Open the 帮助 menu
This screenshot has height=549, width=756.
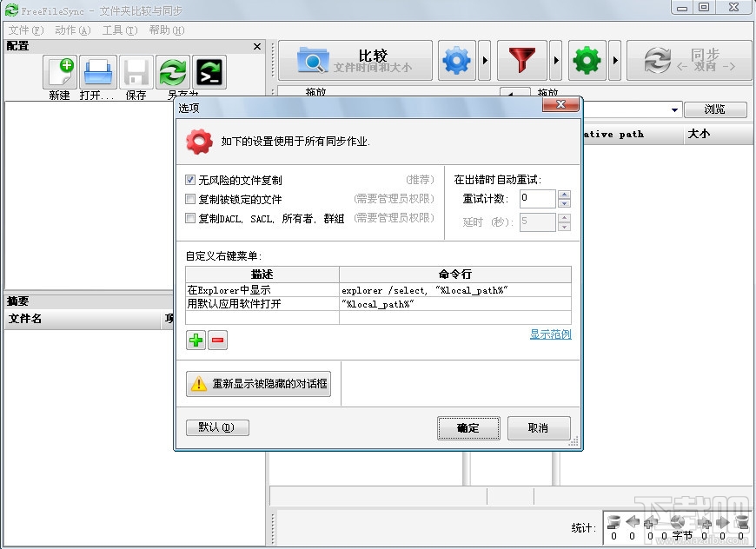165,30
